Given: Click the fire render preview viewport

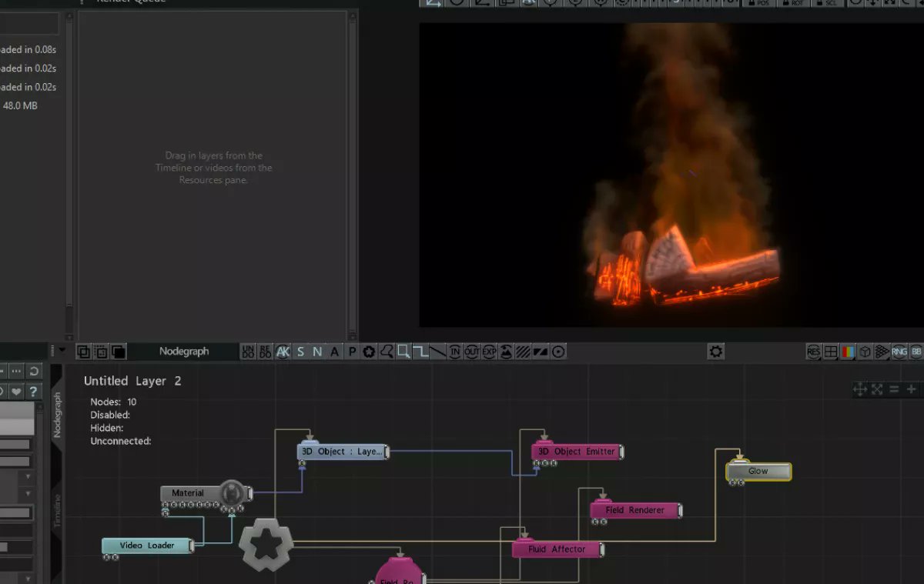Looking at the screenshot, I should click(671, 175).
